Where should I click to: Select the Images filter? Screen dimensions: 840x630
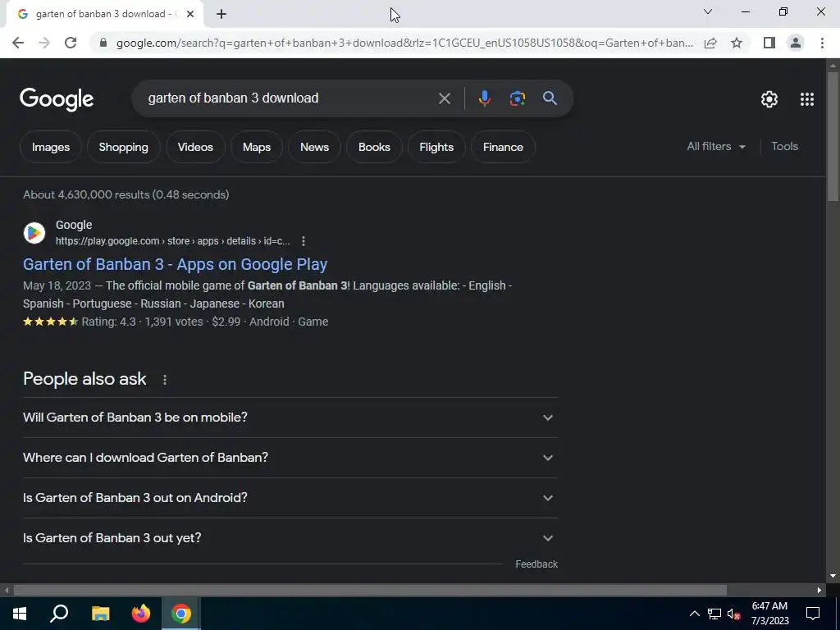point(51,147)
